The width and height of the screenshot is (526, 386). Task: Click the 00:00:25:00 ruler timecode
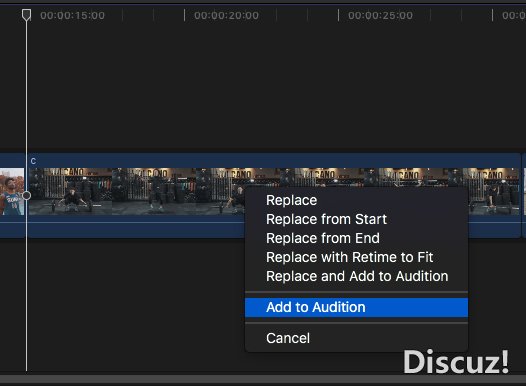click(x=380, y=15)
